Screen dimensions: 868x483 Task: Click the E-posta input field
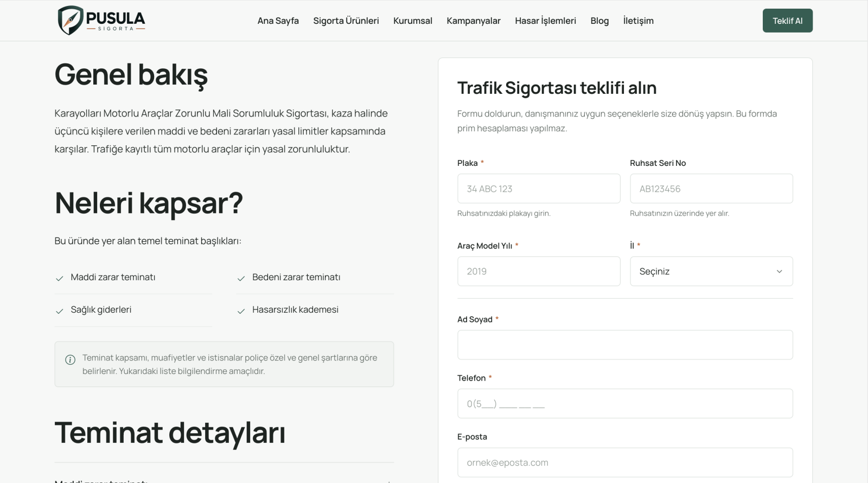point(625,462)
